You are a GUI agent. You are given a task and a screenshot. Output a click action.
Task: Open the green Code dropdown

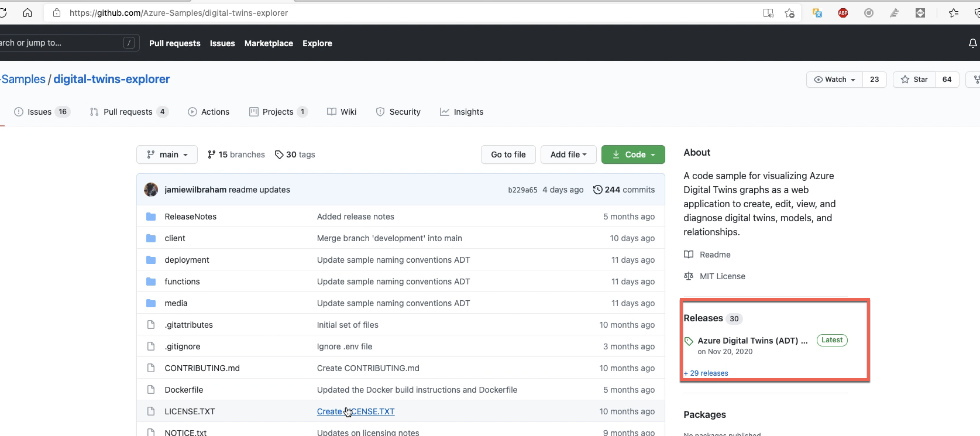633,155
